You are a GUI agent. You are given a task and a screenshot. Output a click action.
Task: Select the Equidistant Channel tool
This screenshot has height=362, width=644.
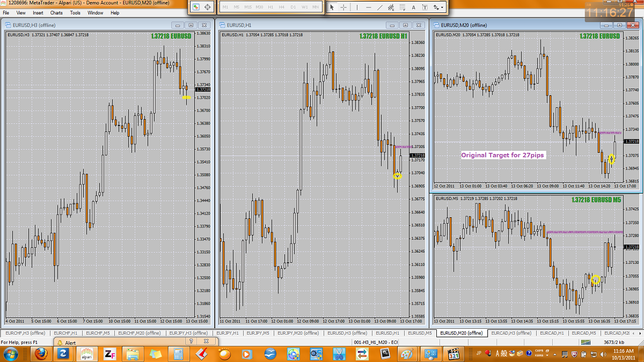[x=391, y=8]
